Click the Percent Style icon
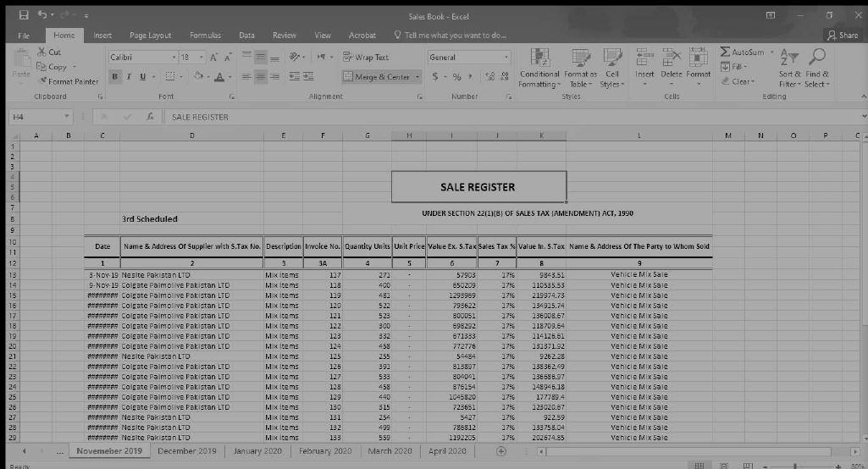 pyautogui.click(x=456, y=76)
